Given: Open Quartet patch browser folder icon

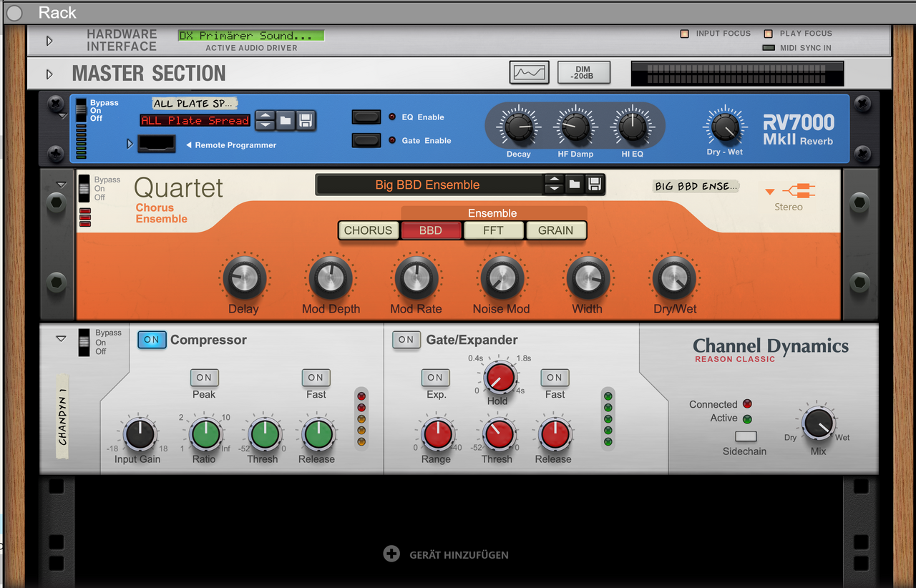Looking at the screenshot, I should [x=575, y=185].
